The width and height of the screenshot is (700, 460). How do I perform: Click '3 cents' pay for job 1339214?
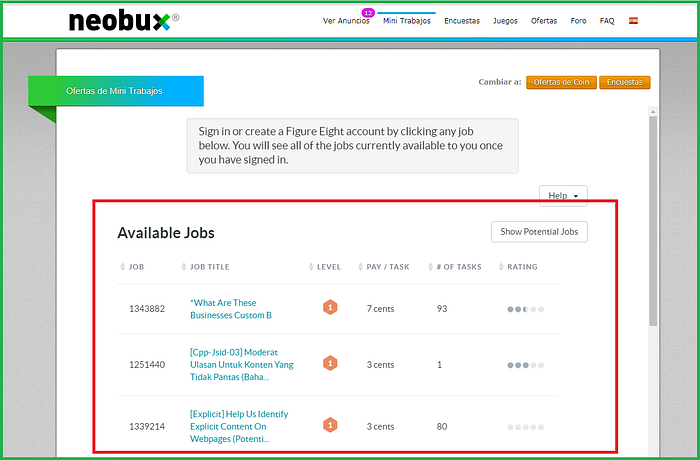tap(380, 427)
